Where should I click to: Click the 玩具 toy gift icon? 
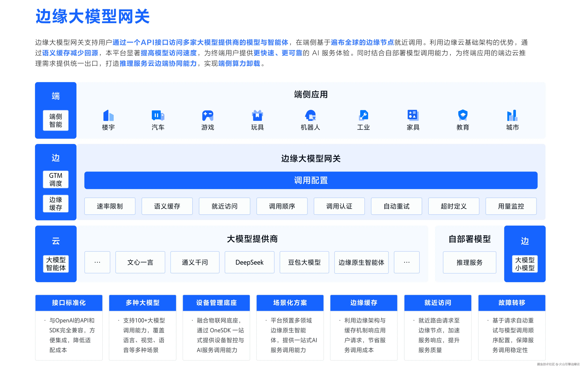(x=257, y=116)
